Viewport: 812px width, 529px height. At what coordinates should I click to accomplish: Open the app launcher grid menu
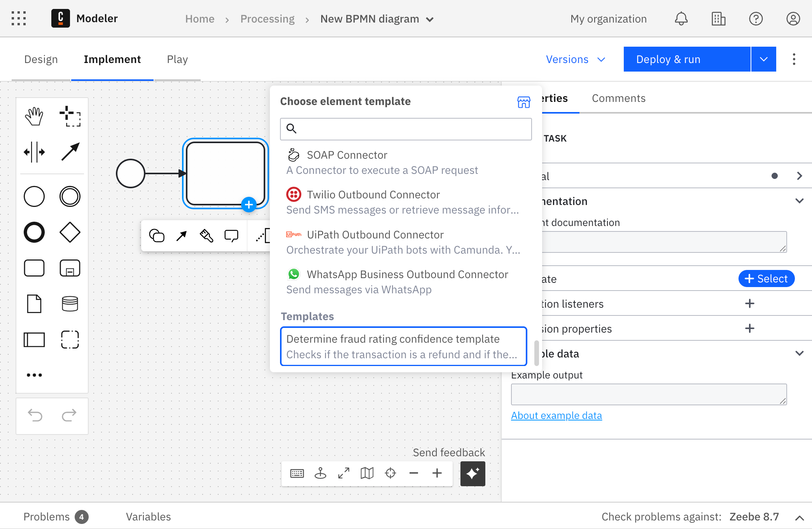[x=19, y=18]
